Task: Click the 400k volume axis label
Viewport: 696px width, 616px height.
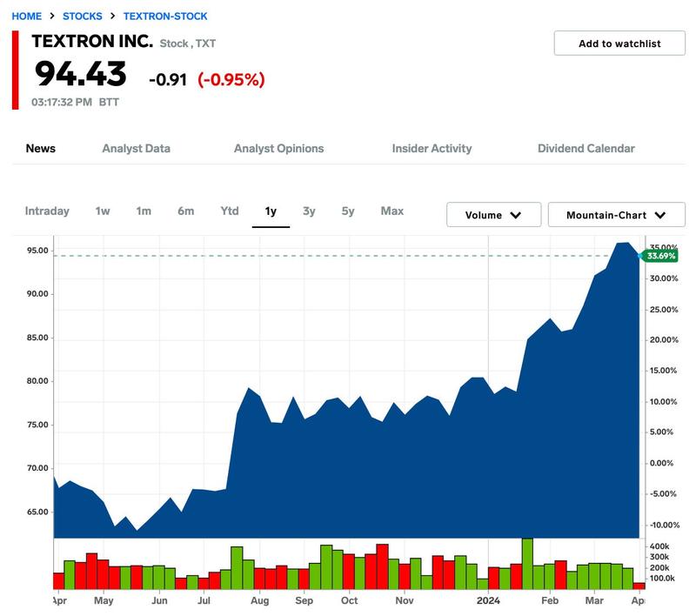Action: tap(659, 546)
